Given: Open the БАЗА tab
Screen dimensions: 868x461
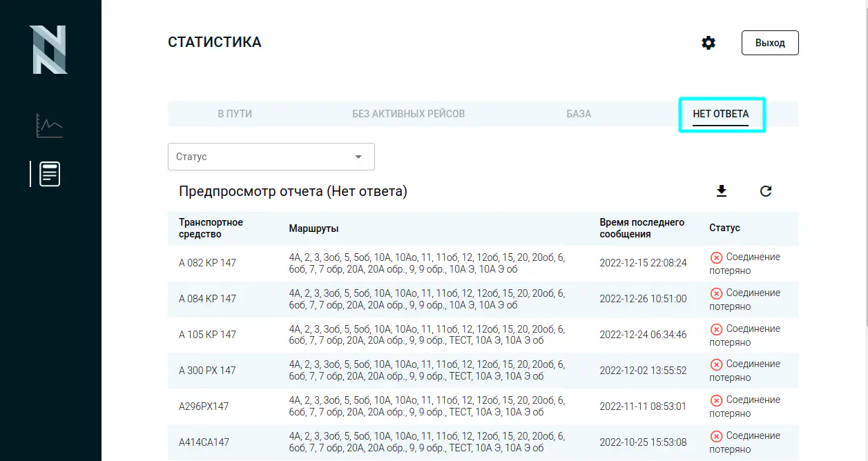Looking at the screenshot, I should click(x=579, y=114).
